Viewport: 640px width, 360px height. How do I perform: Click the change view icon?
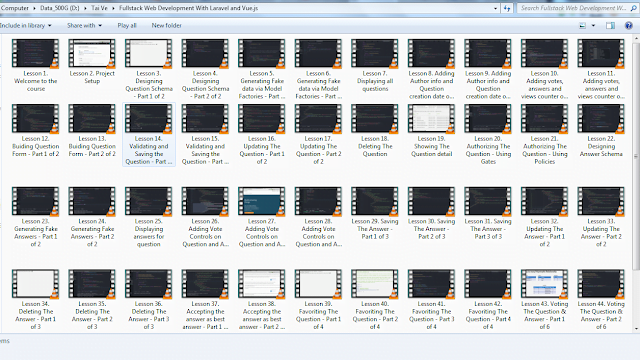pyautogui.click(x=582, y=25)
